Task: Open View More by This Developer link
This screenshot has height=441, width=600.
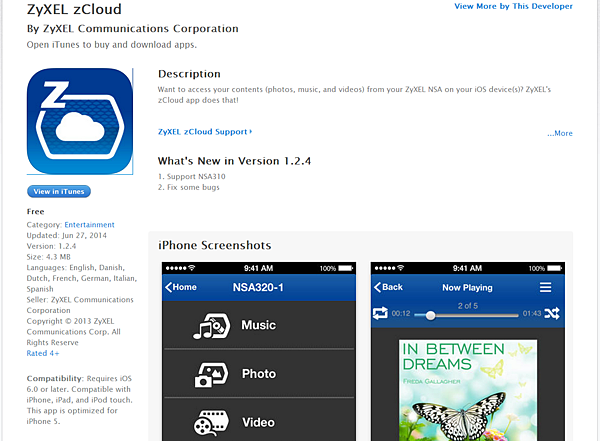Action: pos(513,6)
